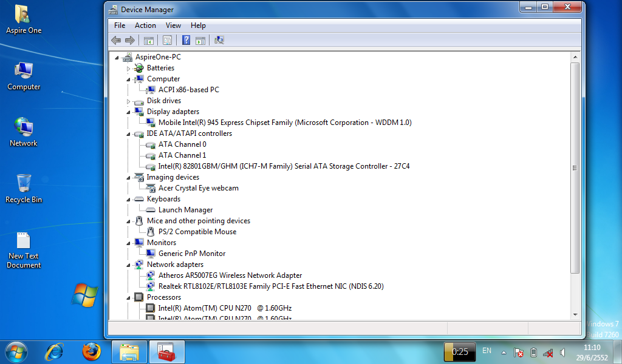
Task: Click the taskbar clock 11:10
Action: pyautogui.click(x=592, y=348)
